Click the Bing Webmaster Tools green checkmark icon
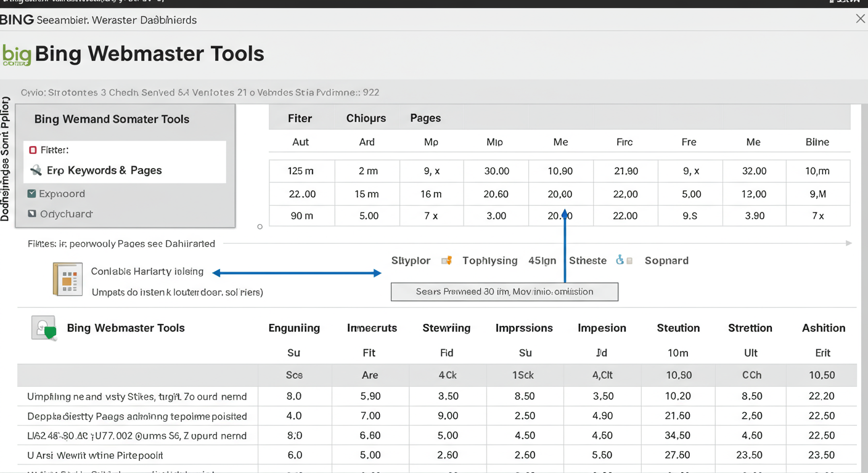Screen dimensions: 868x473 pyautogui.click(x=43, y=327)
